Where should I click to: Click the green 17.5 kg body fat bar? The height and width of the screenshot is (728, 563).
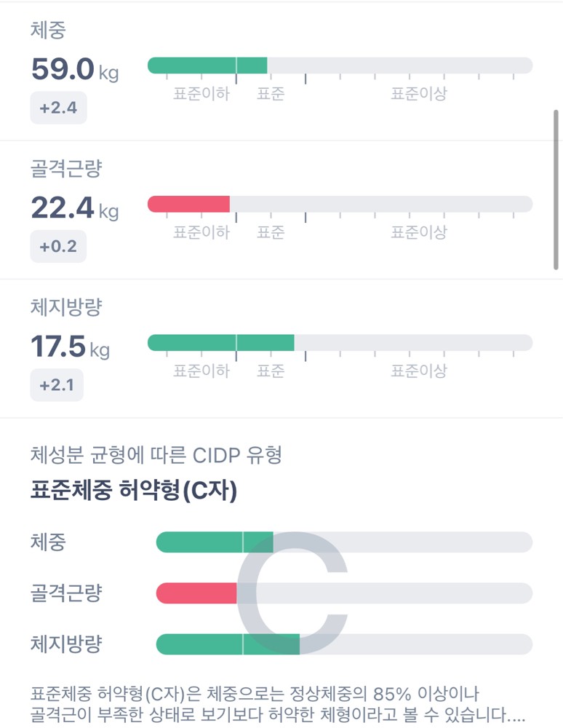(220, 342)
